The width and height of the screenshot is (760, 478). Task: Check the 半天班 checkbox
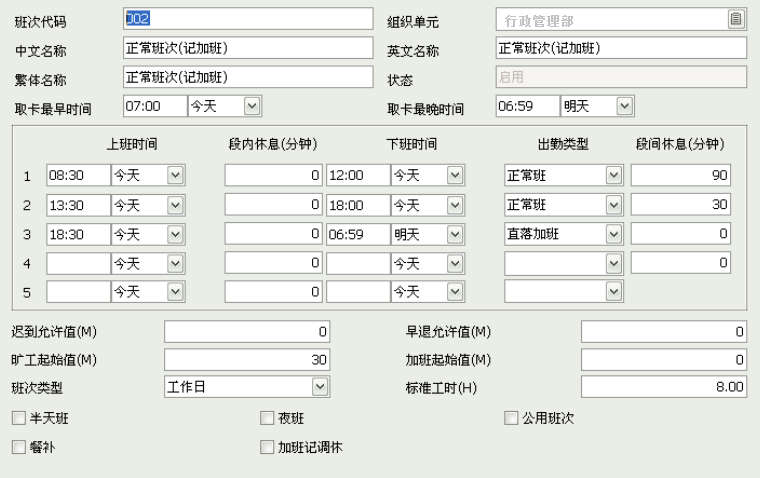coord(19,418)
